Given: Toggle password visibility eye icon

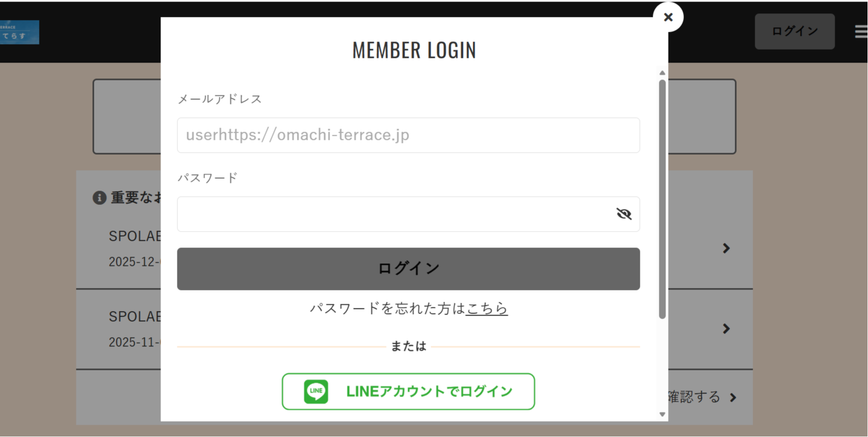Looking at the screenshot, I should [x=623, y=214].
